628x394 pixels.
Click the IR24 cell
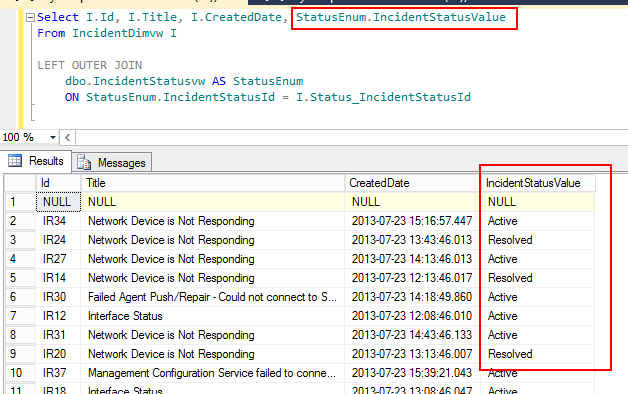click(x=58, y=240)
